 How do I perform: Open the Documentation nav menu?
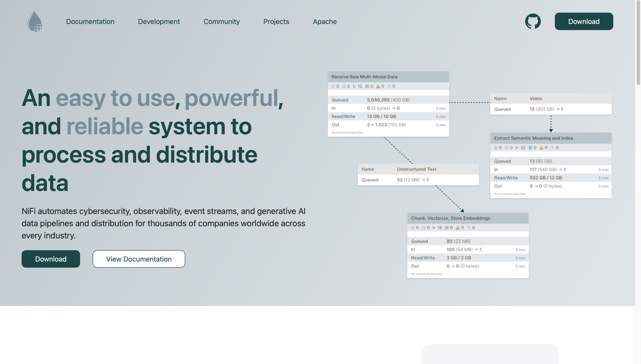click(90, 22)
